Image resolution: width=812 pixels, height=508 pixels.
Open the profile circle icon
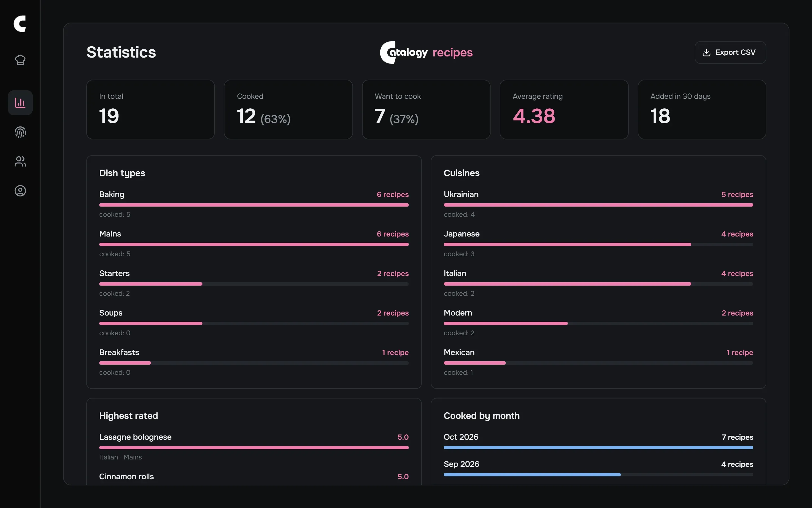pyautogui.click(x=20, y=191)
